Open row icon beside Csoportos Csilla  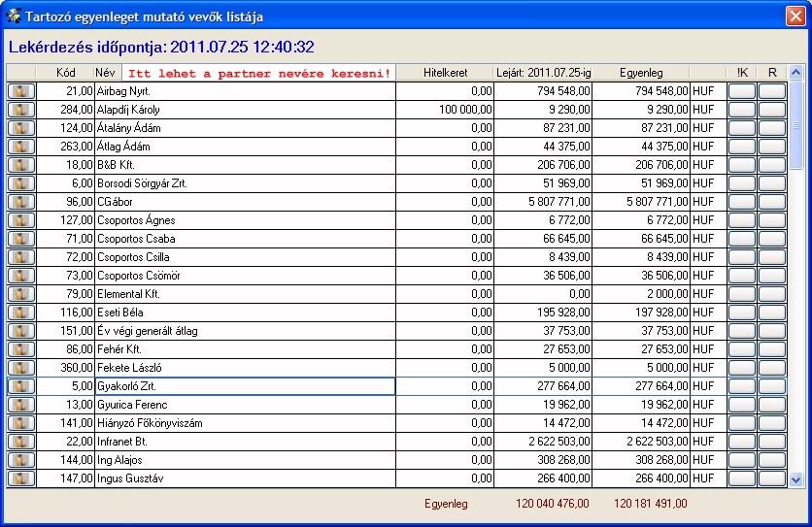click(x=21, y=257)
